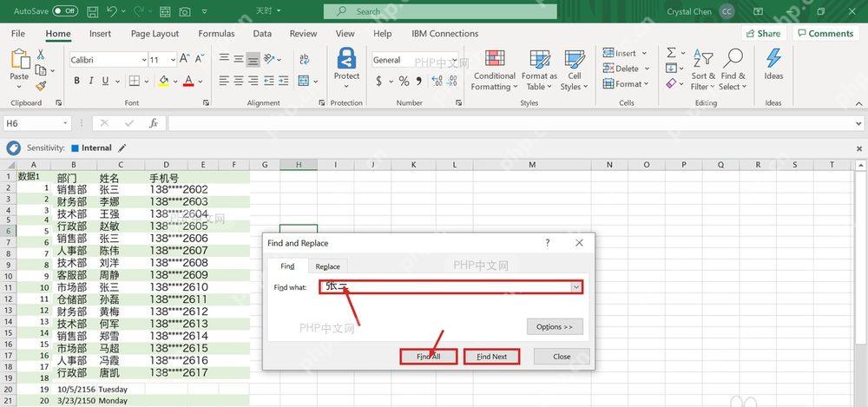
Task: Open the font size dropdown
Action: point(173,60)
